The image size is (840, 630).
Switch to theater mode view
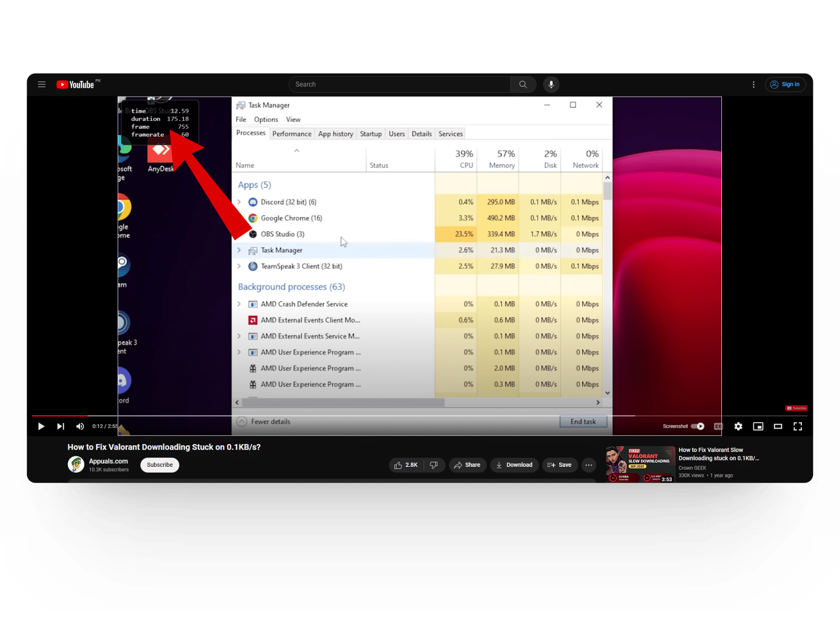pyautogui.click(x=778, y=426)
